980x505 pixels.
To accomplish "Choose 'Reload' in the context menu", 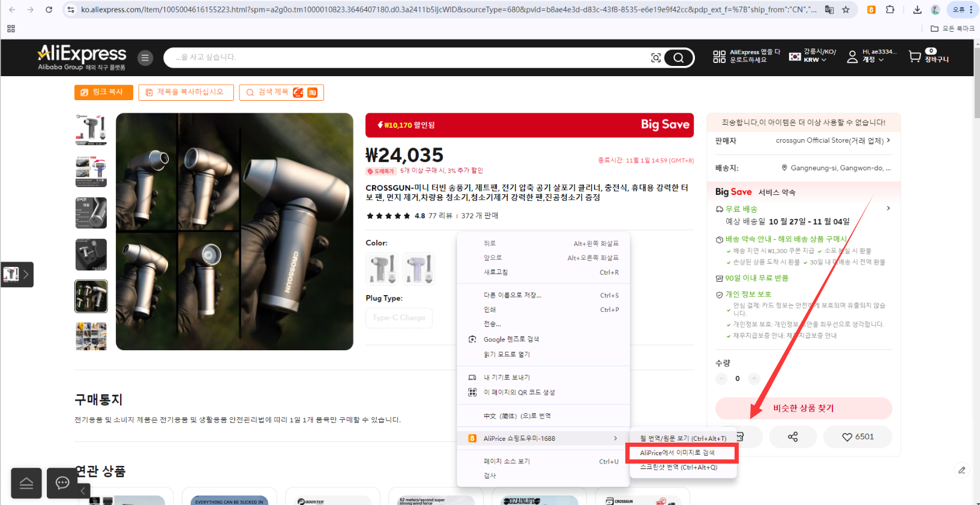I will pos(543,272).
